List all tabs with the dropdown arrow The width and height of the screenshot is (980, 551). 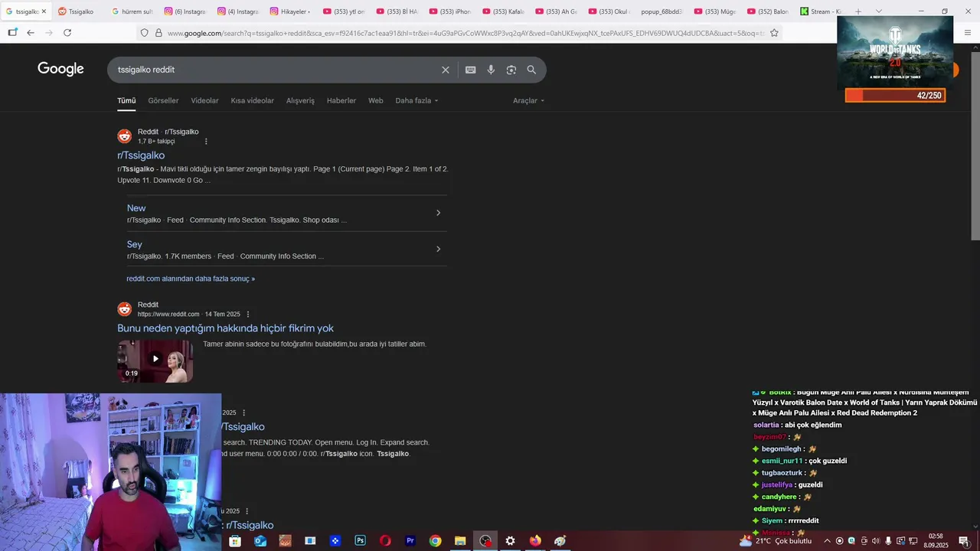pyautogui.click(x=878, y=11)
